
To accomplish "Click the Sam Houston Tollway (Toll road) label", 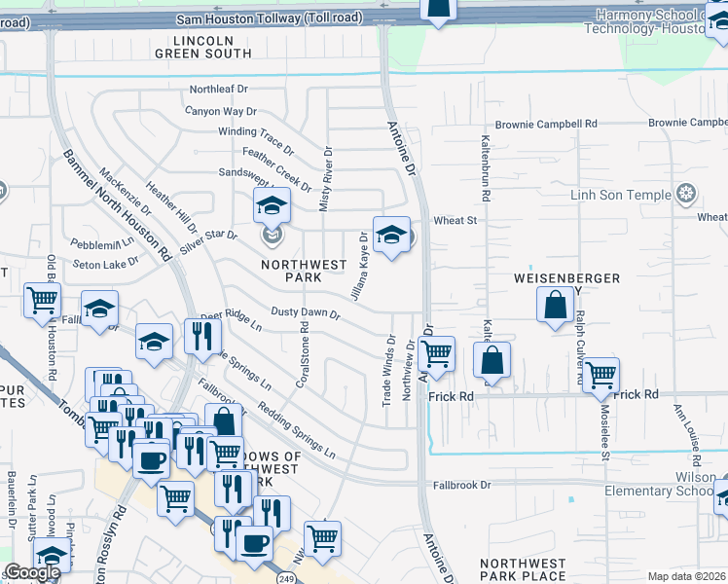I will tap(270, 18).
